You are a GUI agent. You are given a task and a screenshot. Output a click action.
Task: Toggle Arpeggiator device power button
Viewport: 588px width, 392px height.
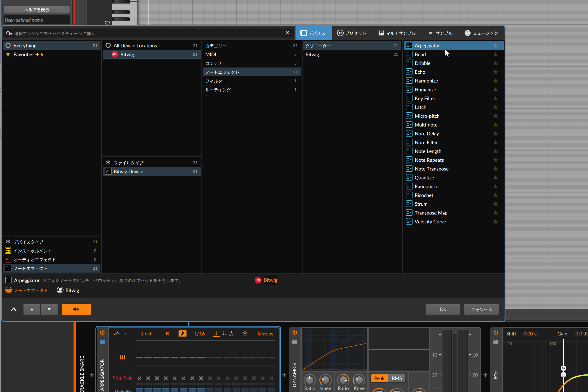102,332
